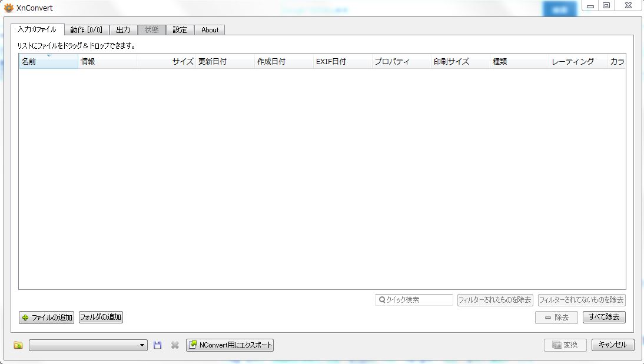
Task: Sort by the プロパティ column header
Action: point(401,62)
